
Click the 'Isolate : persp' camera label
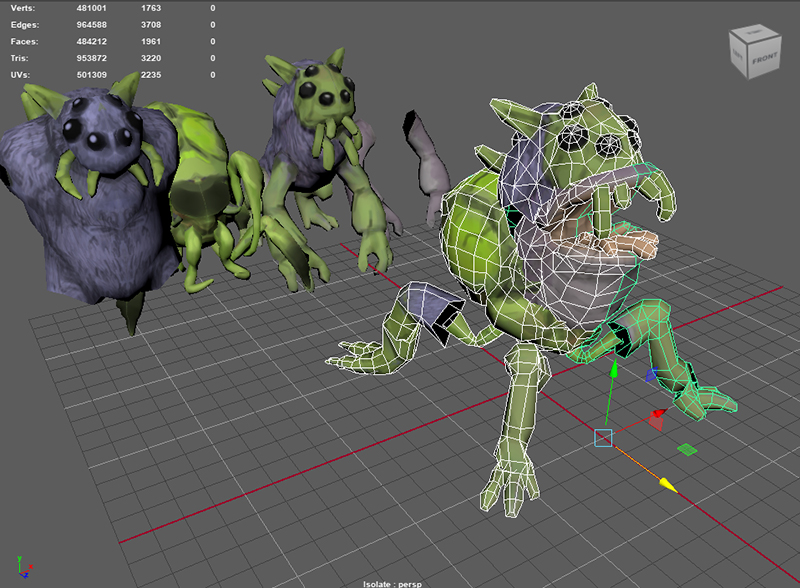[x=400, y=582]
